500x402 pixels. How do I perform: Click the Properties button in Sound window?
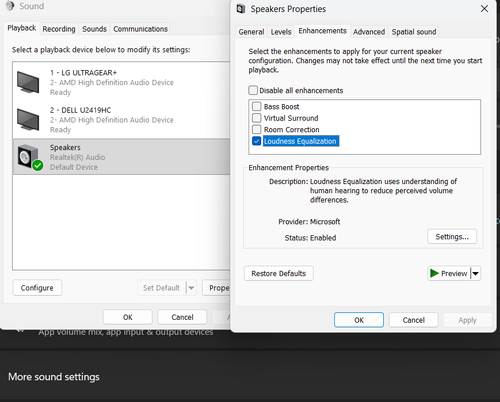tap(216, 288)
